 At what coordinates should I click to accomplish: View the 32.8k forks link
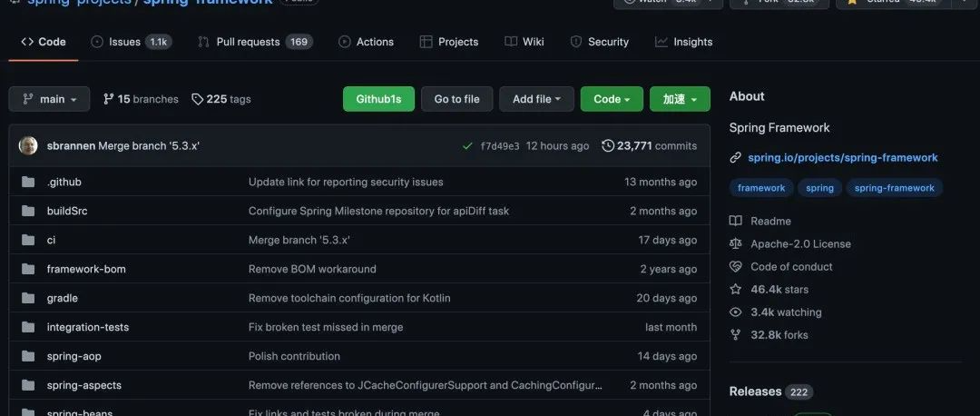click(x=779, y=334)
